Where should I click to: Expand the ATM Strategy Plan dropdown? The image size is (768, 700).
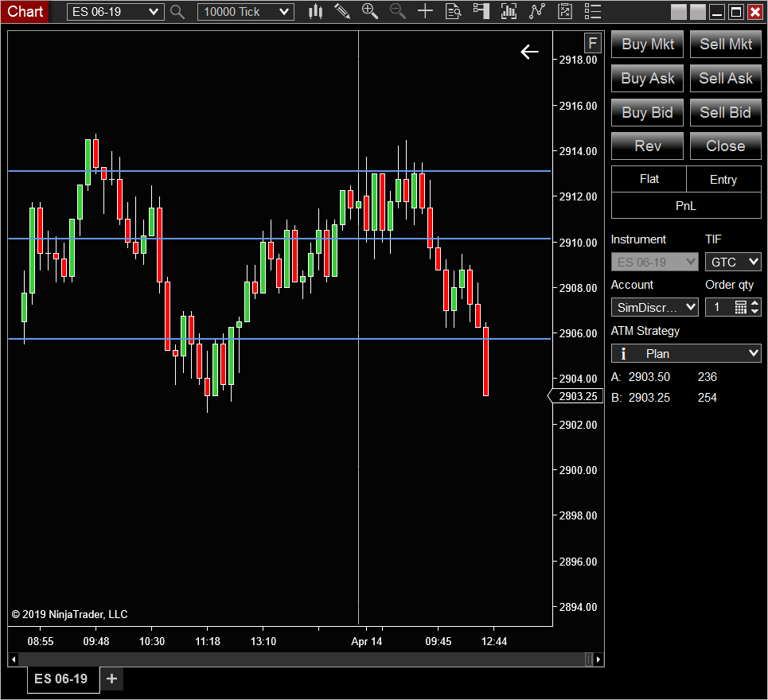pyautogui.click(x=686, y=353)
